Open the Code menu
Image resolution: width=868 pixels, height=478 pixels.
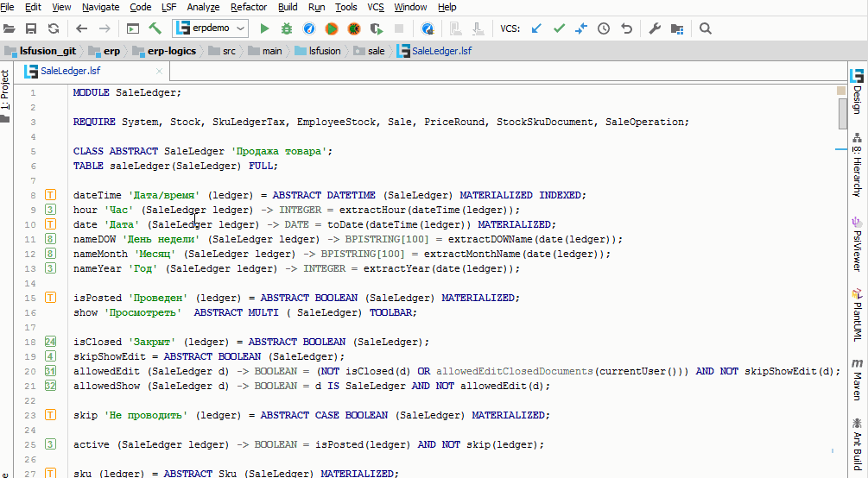pos(141,7)
